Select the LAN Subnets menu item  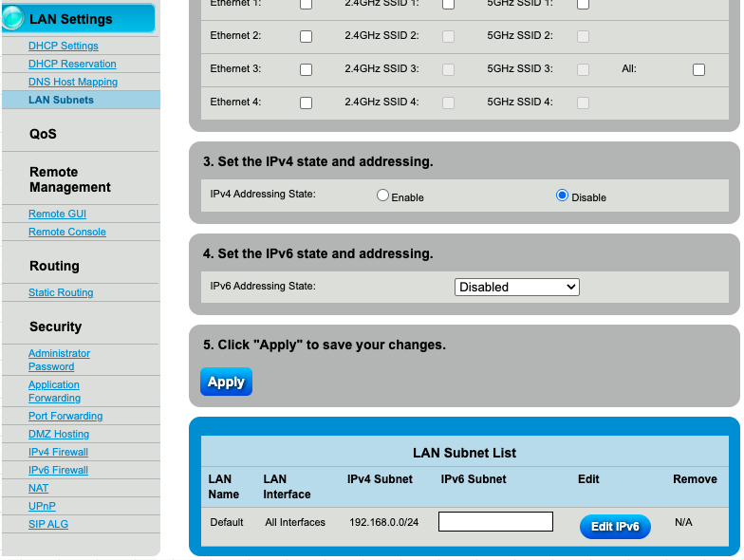click(x=61, y=100)
